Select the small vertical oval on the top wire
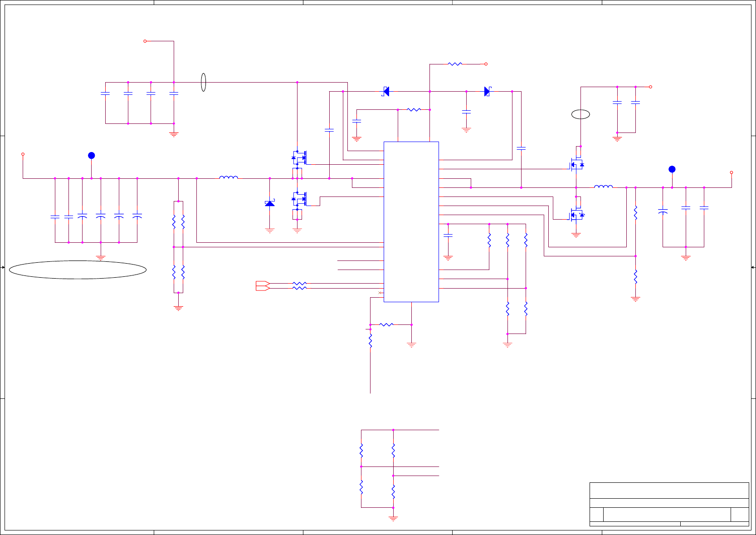The image size is (756, 535). point(204,82)
